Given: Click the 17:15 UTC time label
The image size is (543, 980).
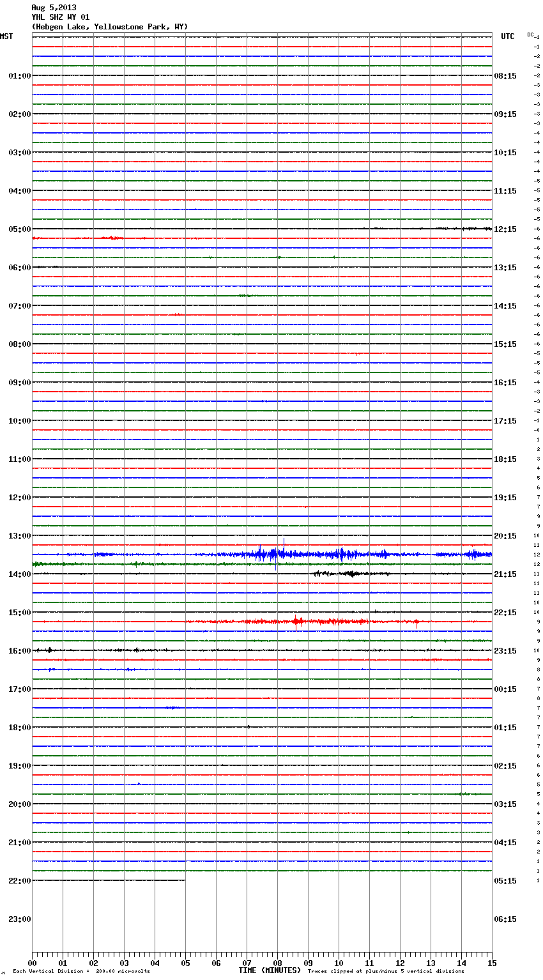Looking at the screenshot, I should coord(505,421).
